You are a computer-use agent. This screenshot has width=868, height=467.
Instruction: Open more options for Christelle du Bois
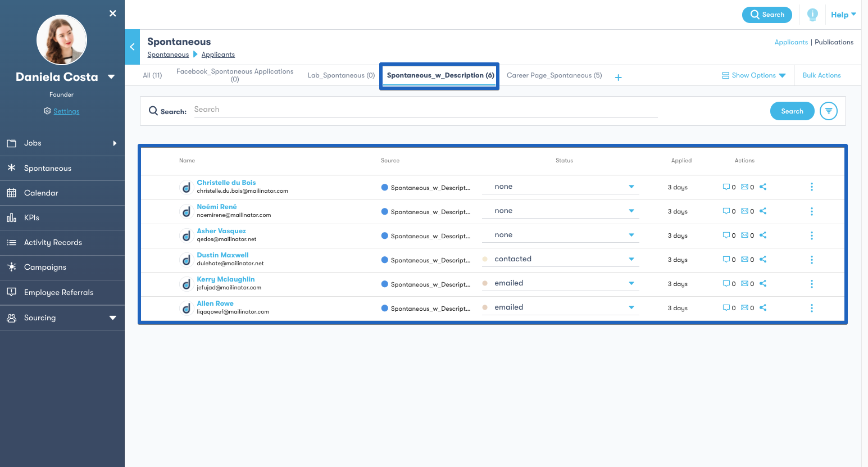[812, 187]
